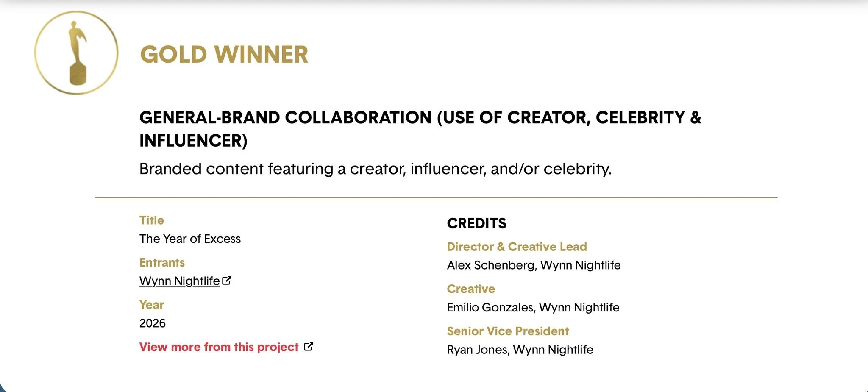Select The Year of Excess title text
Image resolution: width=868 pixels, height=392 pixels.
(190, 239)
